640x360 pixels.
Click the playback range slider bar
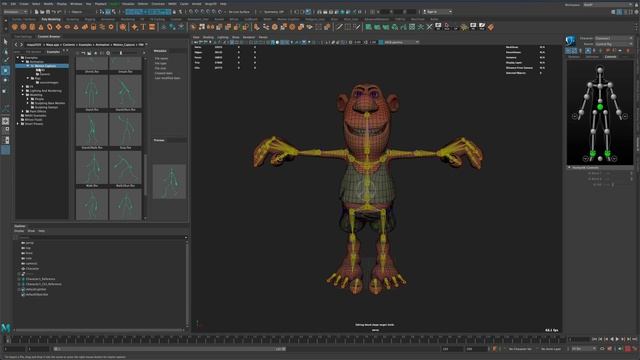pos(169,349)
